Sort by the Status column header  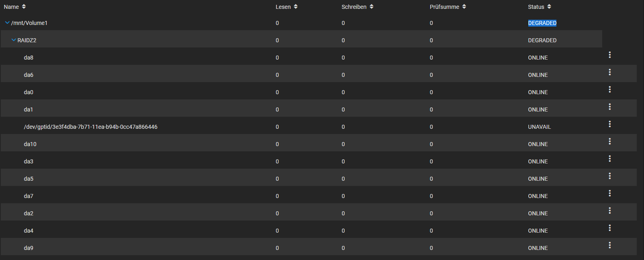point(540,7)
